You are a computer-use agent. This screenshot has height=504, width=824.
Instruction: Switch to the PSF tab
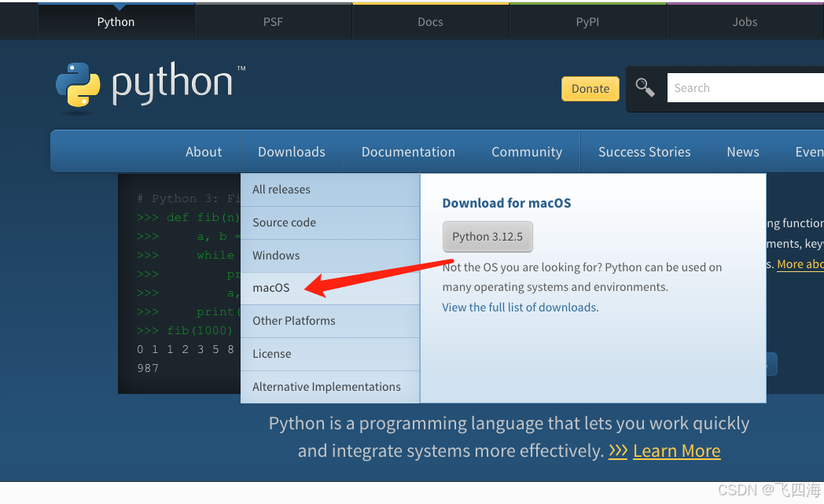(x=274, y=21)
